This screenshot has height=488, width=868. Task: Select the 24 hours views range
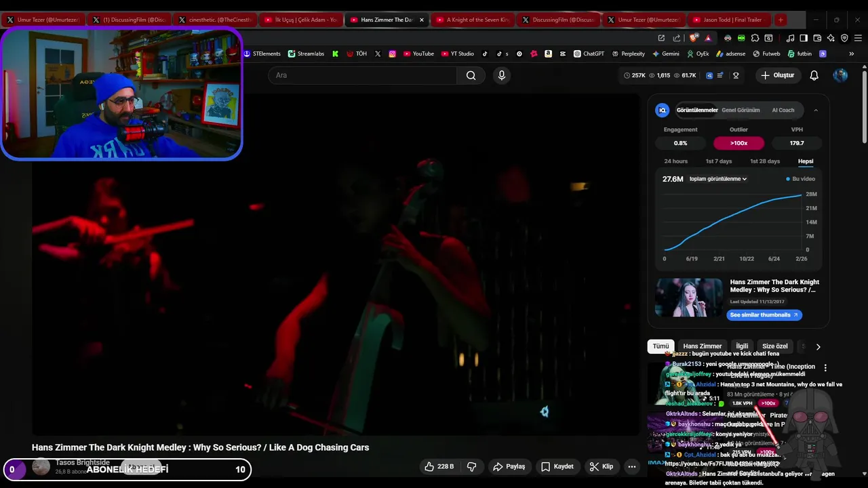(x=675, y=161)
